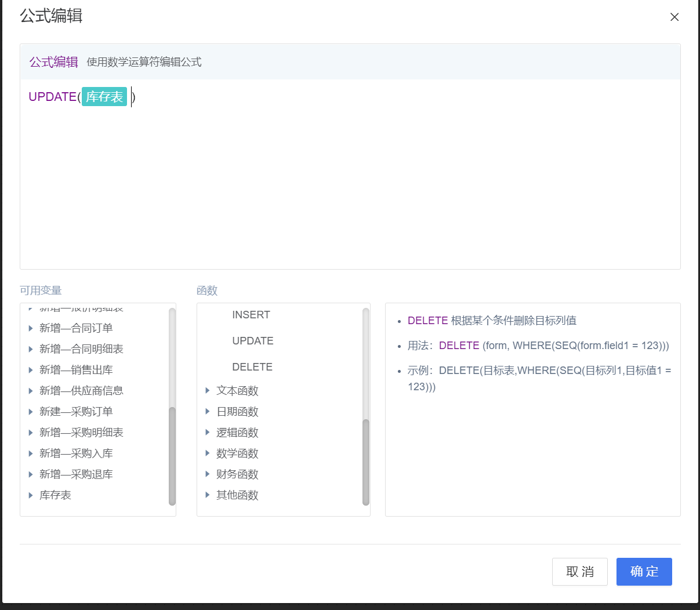The height and width of the screenshot is (610, 700).
Task: Select 新增—供应商信息 variable item
Action: [x=81, y=391]
